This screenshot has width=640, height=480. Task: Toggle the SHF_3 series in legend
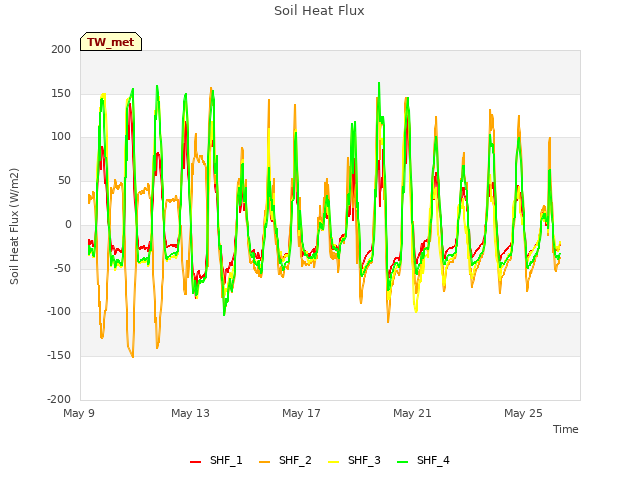(x=354, y=461)
